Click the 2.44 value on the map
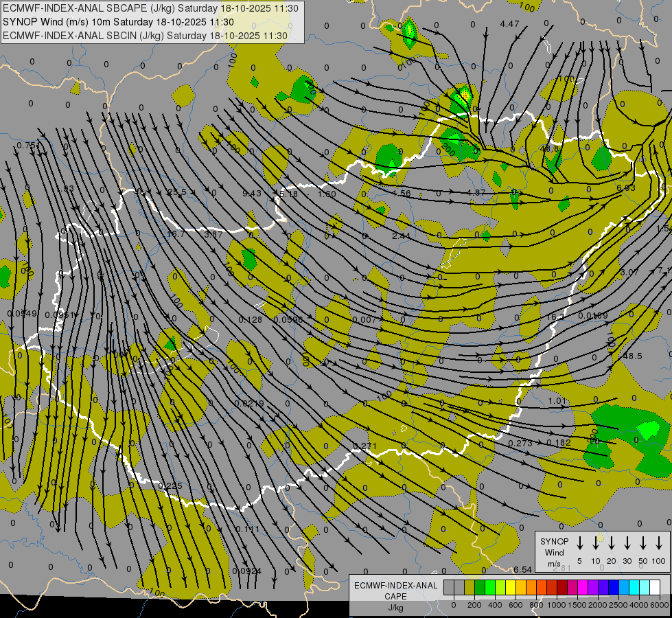This screenshot has width=672, height=618. (401, 236)
